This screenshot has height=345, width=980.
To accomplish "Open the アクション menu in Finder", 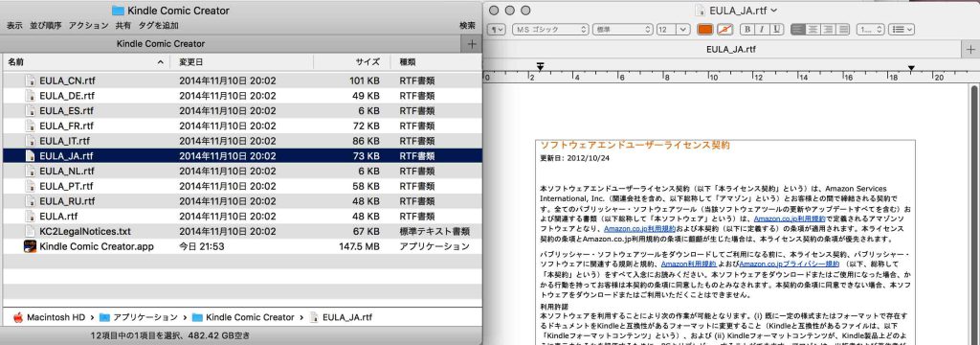I will [89, 26].
